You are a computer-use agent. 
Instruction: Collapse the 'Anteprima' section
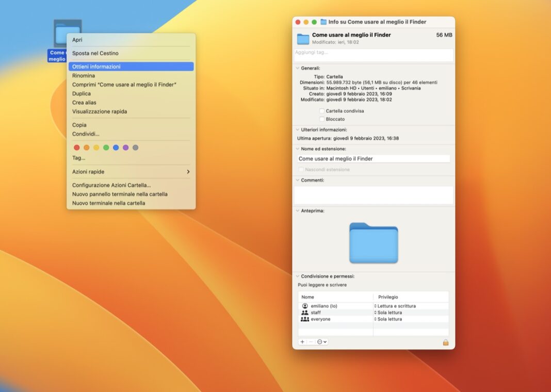click(297, 210)
